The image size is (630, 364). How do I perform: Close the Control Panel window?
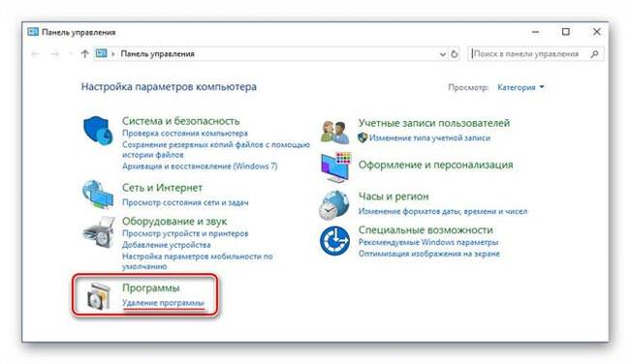click(597, 32)
